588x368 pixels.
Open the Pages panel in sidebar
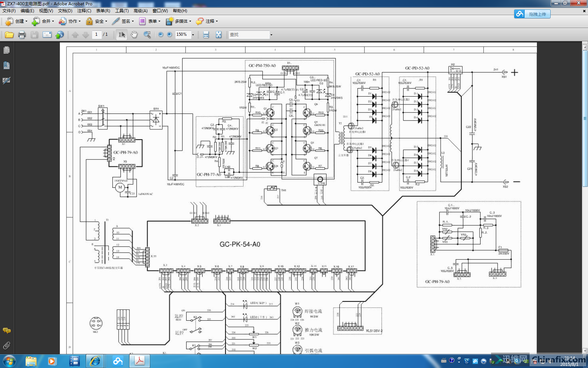click(7, 50)
